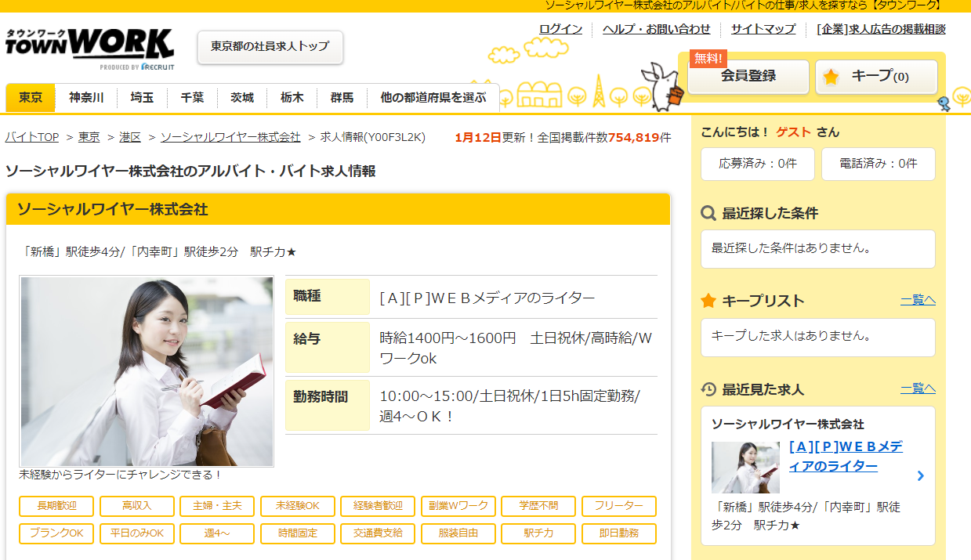Click working hours text 10:00～15:00
The height and width of the screenshot is (560, 971).
(x=426, y=396)
